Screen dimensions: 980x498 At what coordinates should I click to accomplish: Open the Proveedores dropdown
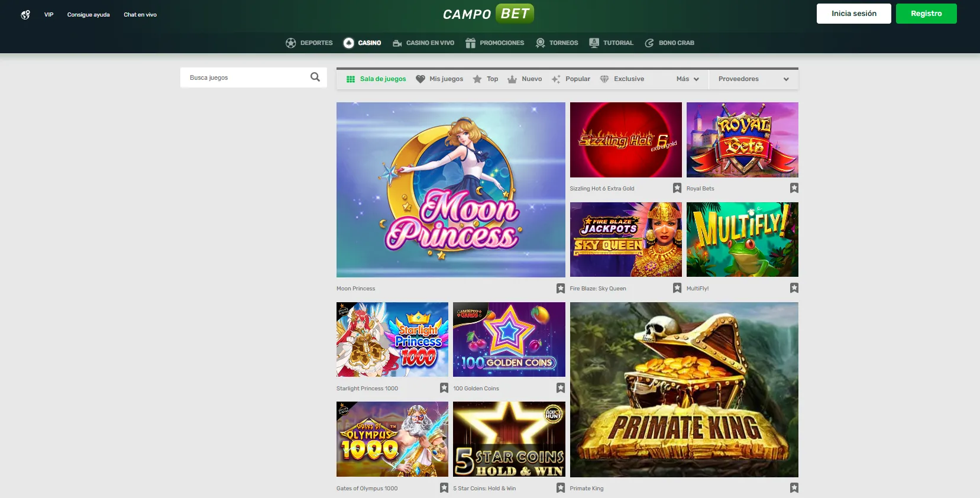tap(753, 79)
